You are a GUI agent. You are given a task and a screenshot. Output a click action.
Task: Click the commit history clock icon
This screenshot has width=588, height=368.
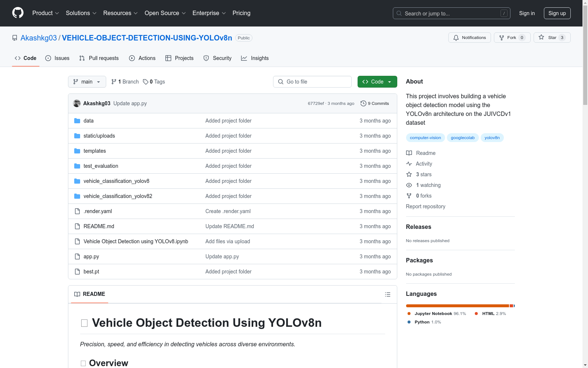pos(363,103)
